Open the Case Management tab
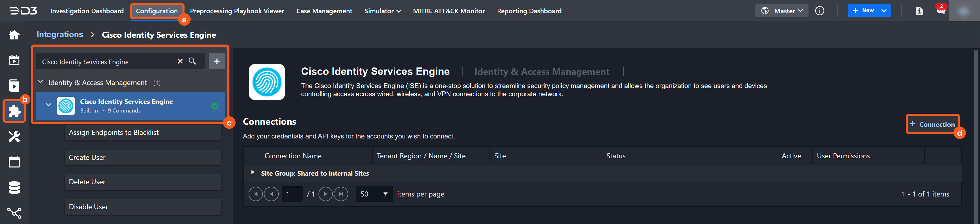 [x=324, y=11]
